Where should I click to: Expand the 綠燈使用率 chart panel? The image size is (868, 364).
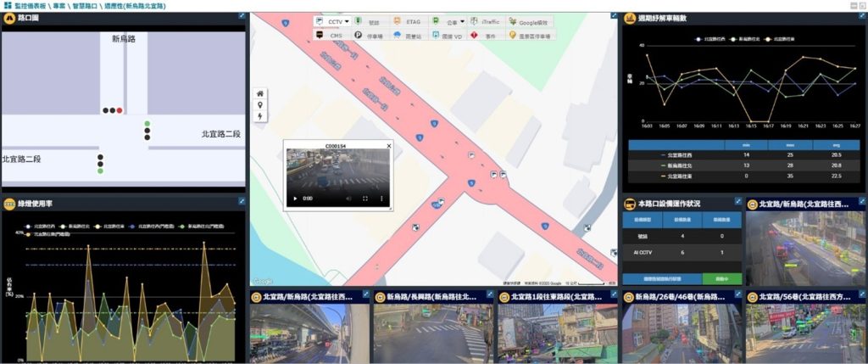point(241,203)
